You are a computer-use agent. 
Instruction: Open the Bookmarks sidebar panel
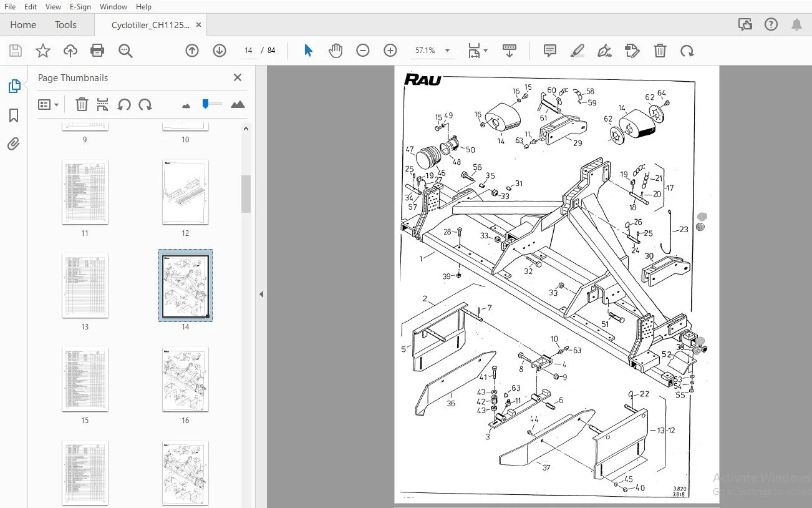point(14,115)
